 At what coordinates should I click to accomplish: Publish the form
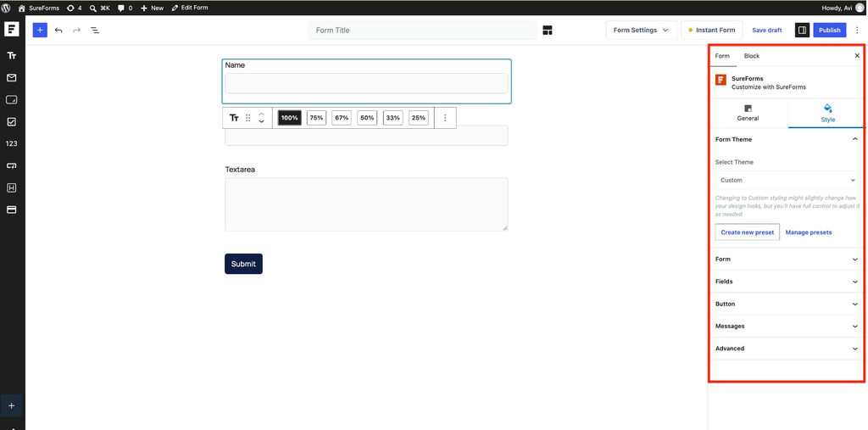(x=829, y=30)
